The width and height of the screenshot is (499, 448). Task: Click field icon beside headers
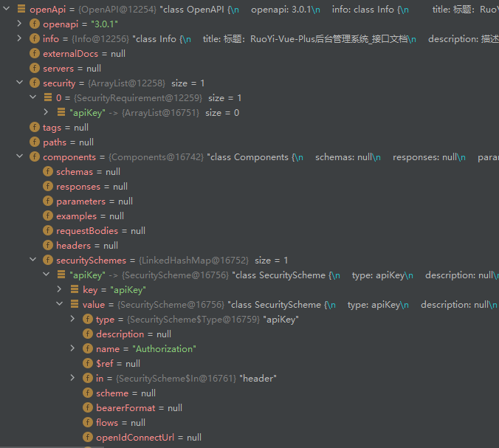pyautogui.click(x=48, y=245)
